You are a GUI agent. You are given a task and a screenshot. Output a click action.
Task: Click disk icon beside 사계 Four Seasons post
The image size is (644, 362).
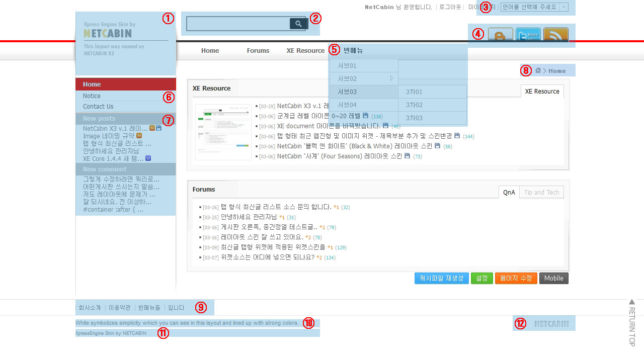point(407,156)
